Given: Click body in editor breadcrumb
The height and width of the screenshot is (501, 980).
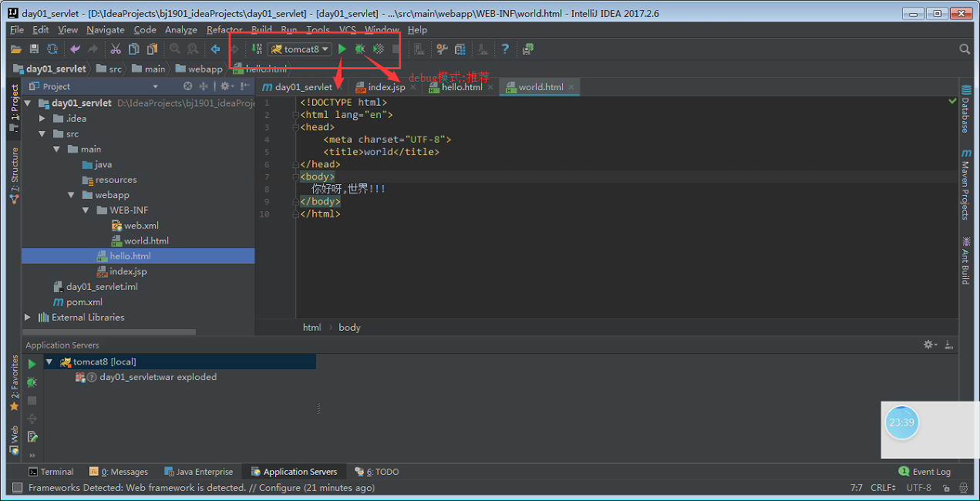Looking at the screenshot, I should (x=349, y=328).
